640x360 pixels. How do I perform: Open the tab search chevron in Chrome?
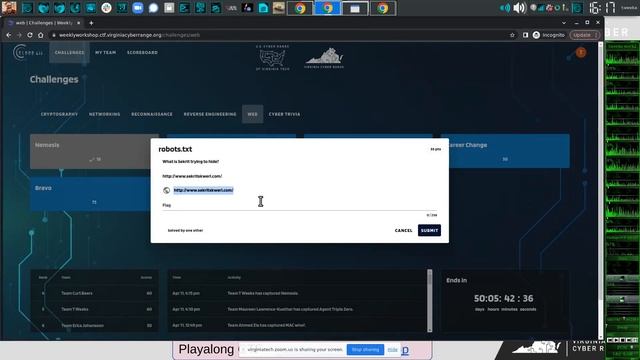point(564,23)
